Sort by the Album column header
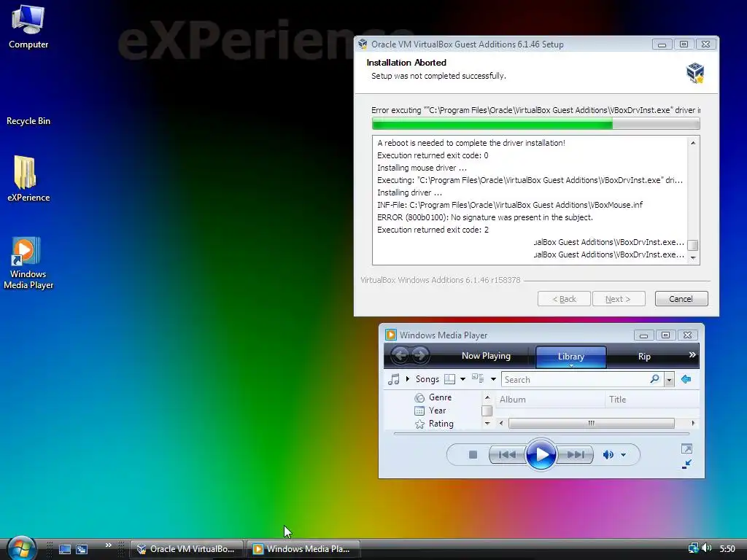Viewport: 747px width, 560px height. click(x=550, y=400)
